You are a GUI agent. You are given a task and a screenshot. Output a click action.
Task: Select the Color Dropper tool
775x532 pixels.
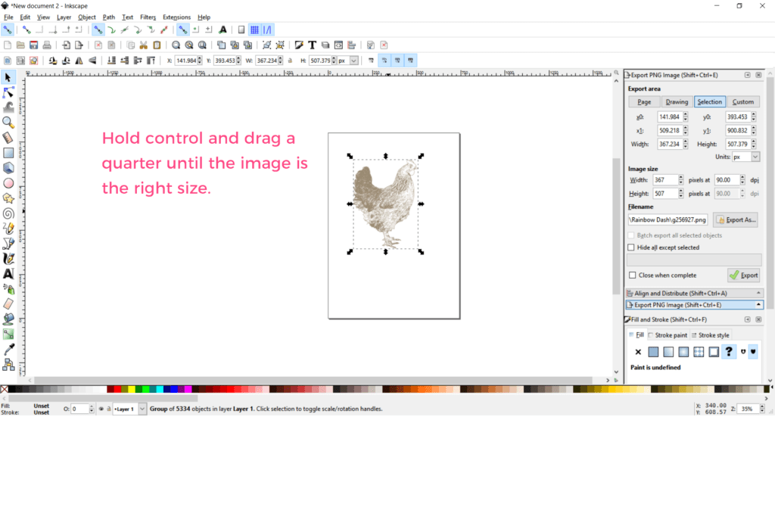coord(8,350)
